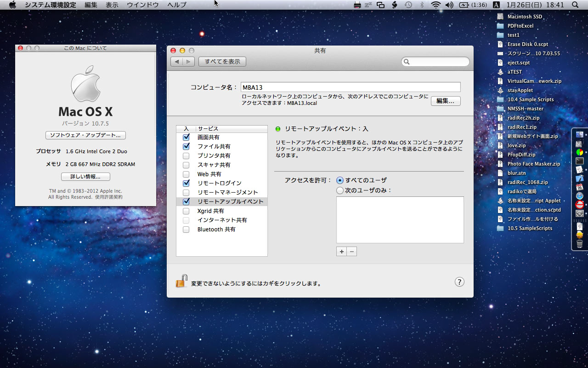This screenshot has width=588, height=368.
Task: Open システム環境設定 menu
Action: pyautogui.click(x=51, y=5)
